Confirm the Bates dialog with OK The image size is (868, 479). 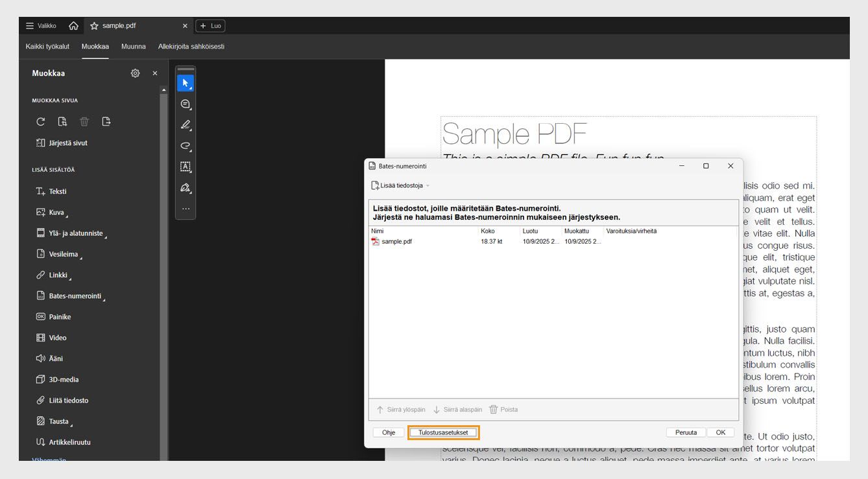[x=721, y=432]
